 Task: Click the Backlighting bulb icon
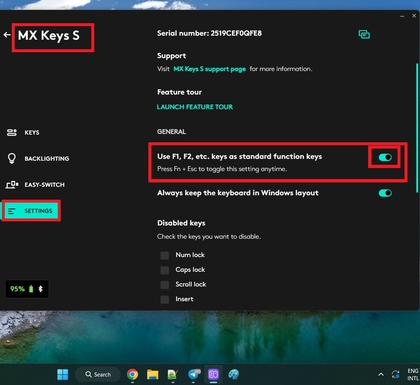point(12,158)
